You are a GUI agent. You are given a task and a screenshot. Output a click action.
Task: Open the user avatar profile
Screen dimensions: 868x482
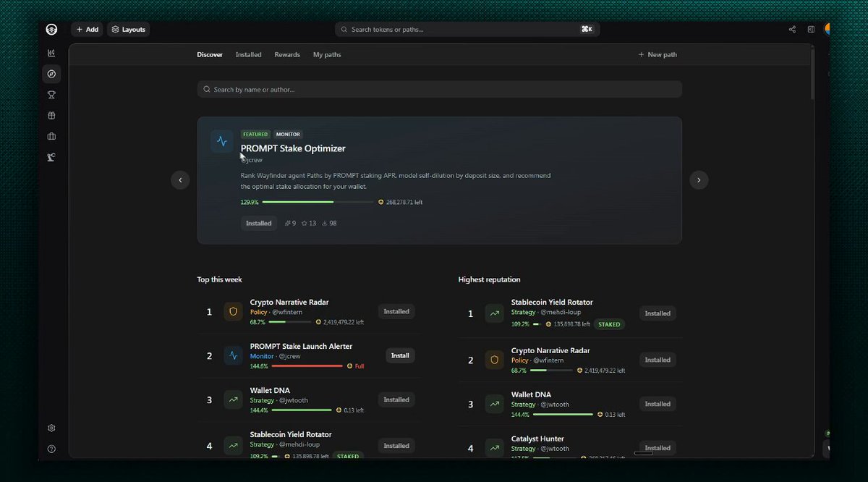pos(827,30)
